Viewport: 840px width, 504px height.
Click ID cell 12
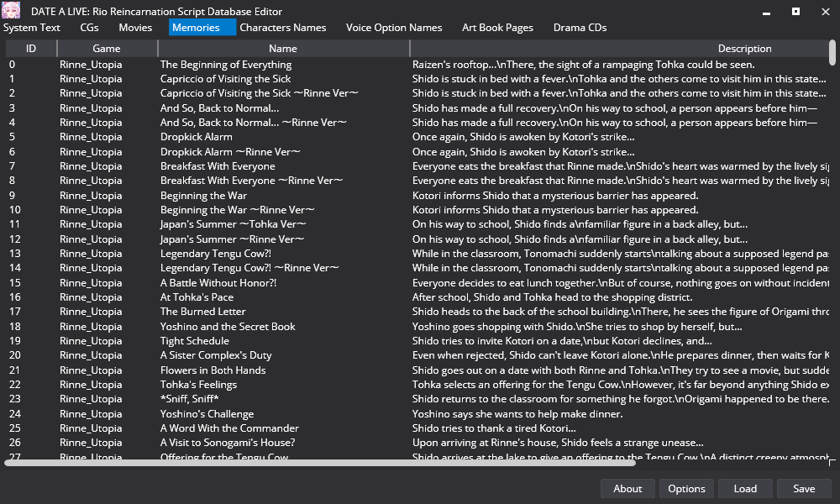click(14, 239)
